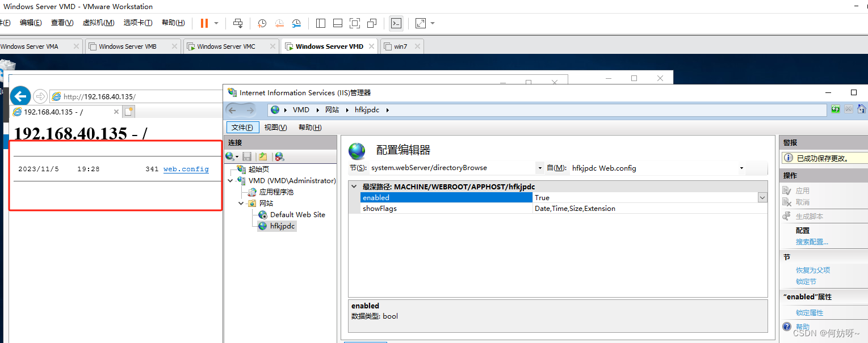868x343 pixels.
Task: Collapse the deepest path MACHINE/WEBROOT group
Action: 354,187
